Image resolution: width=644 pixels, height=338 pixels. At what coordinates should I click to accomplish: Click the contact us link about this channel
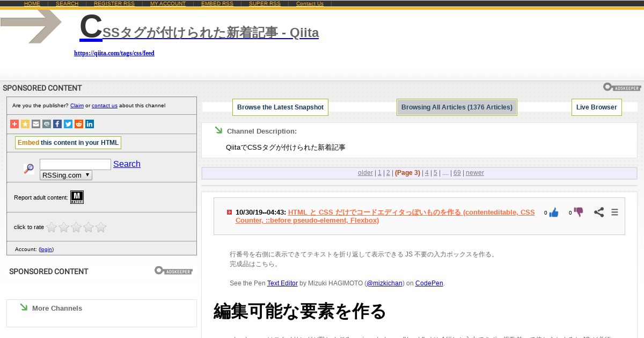point(105,106)
